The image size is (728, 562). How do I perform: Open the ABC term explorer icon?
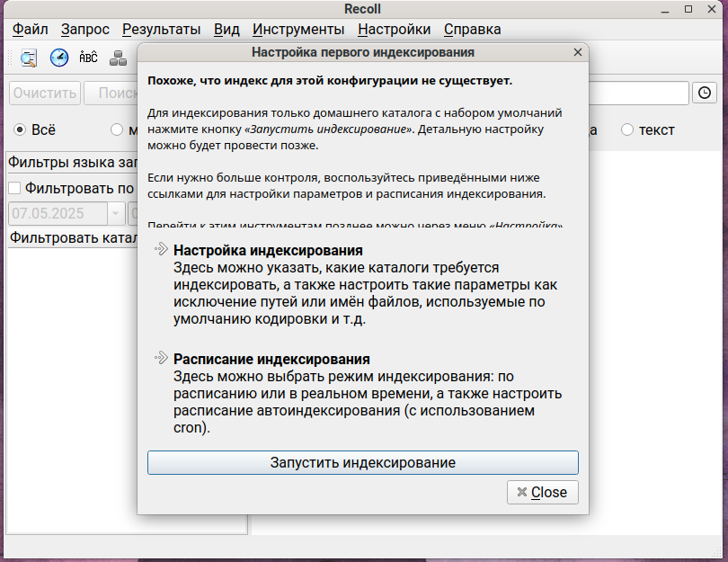point(88,58)
